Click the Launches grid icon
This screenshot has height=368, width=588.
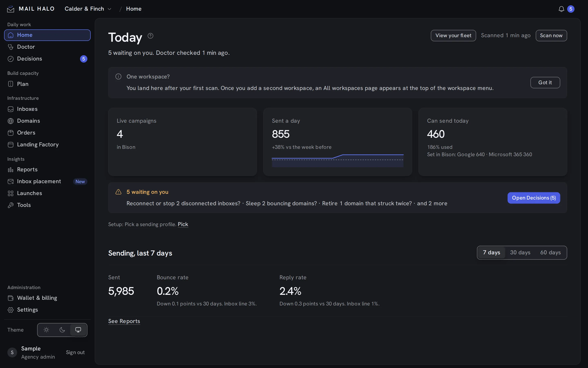pyautogui.click(x=10, y=193)
